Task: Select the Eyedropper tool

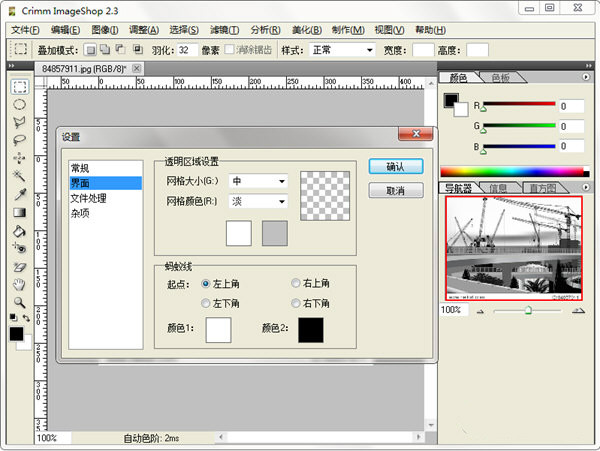Action: [x=19, y=194]
